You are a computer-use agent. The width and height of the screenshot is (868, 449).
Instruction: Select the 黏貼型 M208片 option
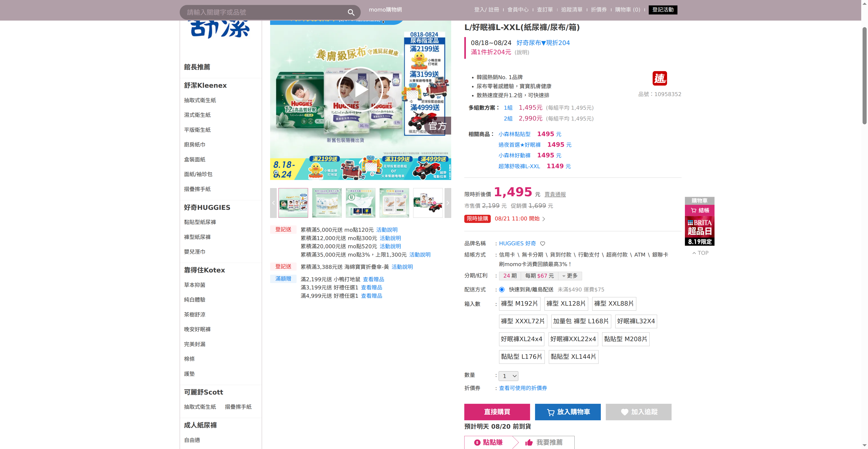tap(625, 339)
